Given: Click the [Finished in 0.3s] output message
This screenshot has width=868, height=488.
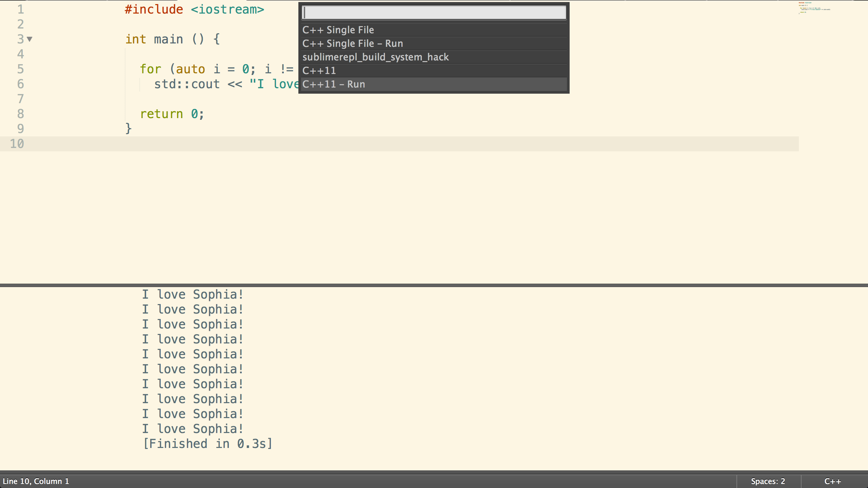Looking at the screenshot, I should coord(208,444).
